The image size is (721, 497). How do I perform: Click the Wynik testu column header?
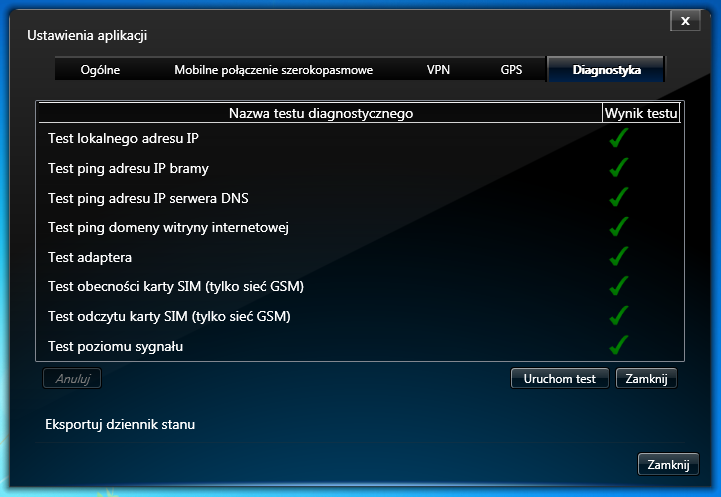coord(641,113)
